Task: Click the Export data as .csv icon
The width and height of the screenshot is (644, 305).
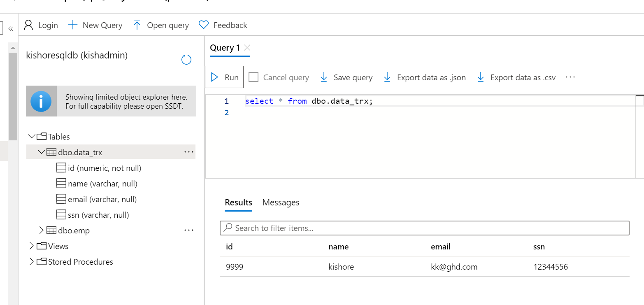Action: (x=481, y=77)
